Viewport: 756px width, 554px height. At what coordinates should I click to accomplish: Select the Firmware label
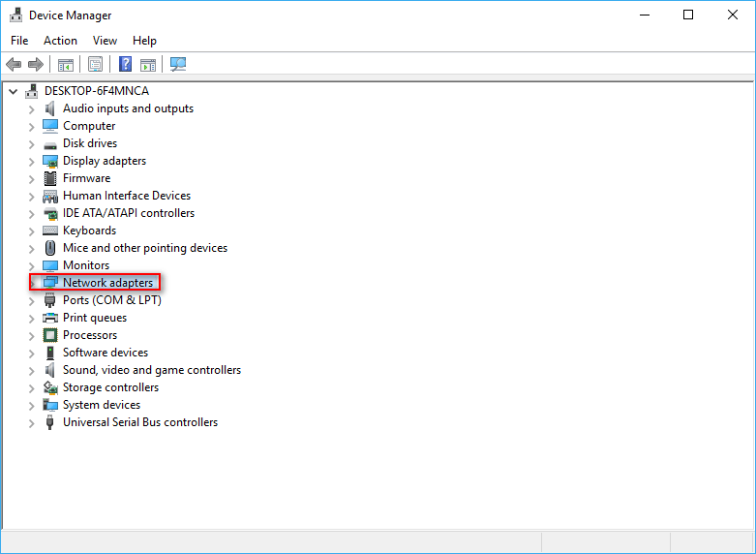[x=87, y=178]
